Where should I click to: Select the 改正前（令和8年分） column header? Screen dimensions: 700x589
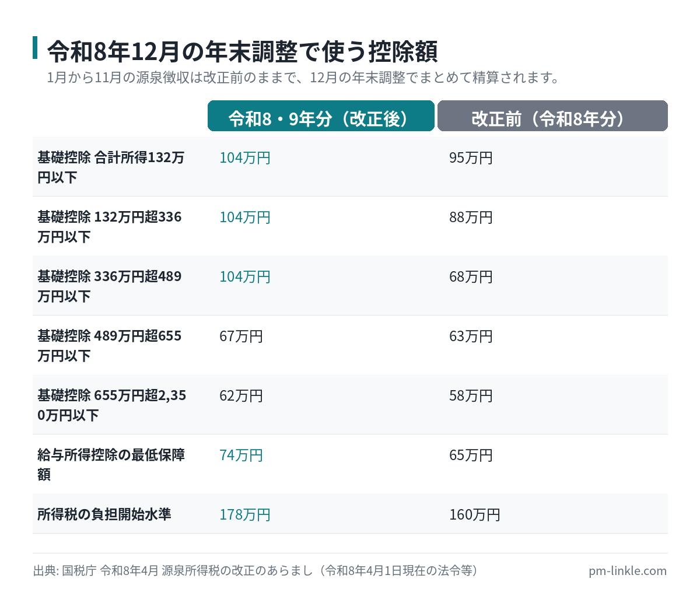tap(552, 116)
